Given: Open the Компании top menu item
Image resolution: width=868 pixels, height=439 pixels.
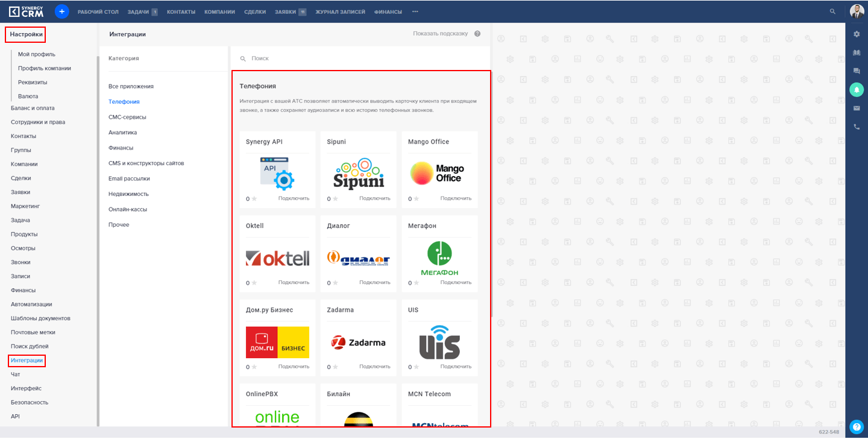Looking at the screenshot, I should [x=219, y=11].
